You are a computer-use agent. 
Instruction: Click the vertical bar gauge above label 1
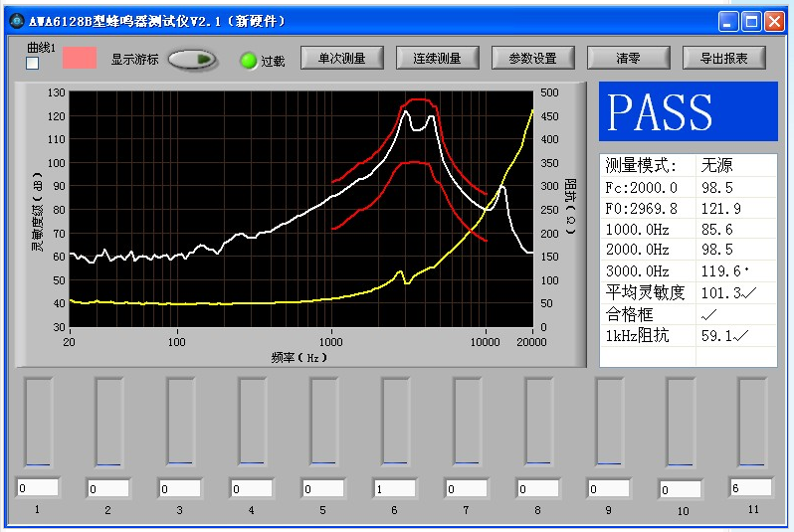coord(38,422)
